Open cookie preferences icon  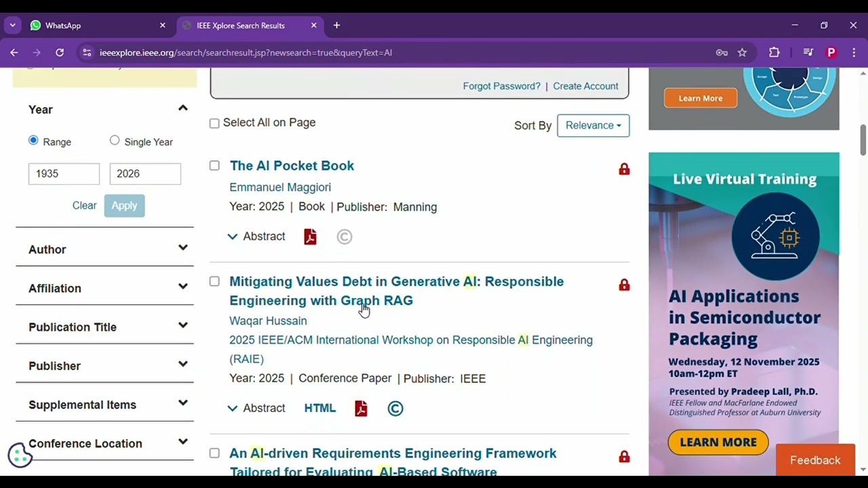[20, 455]
